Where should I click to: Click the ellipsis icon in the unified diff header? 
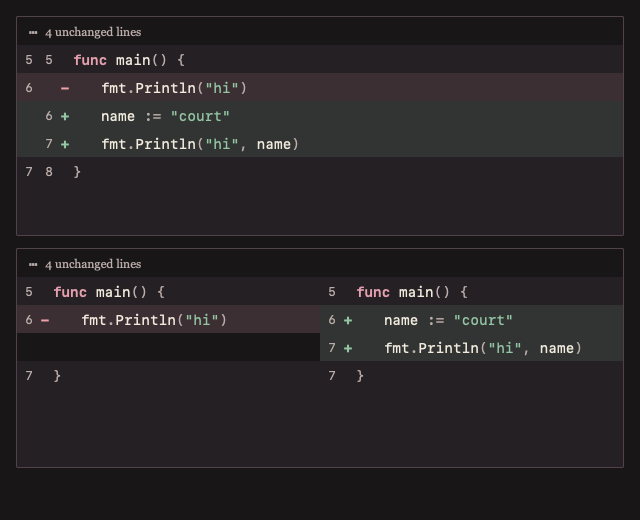point(33,32)
